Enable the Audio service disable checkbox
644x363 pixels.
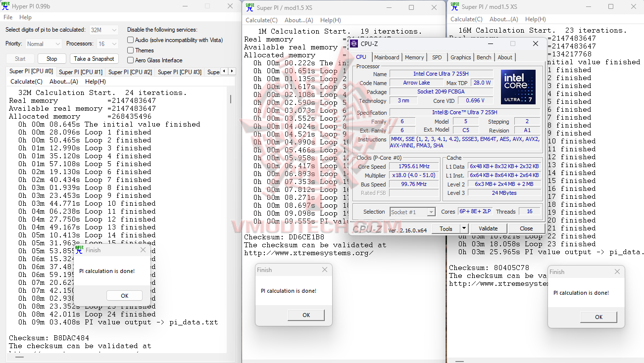[129, 40]
